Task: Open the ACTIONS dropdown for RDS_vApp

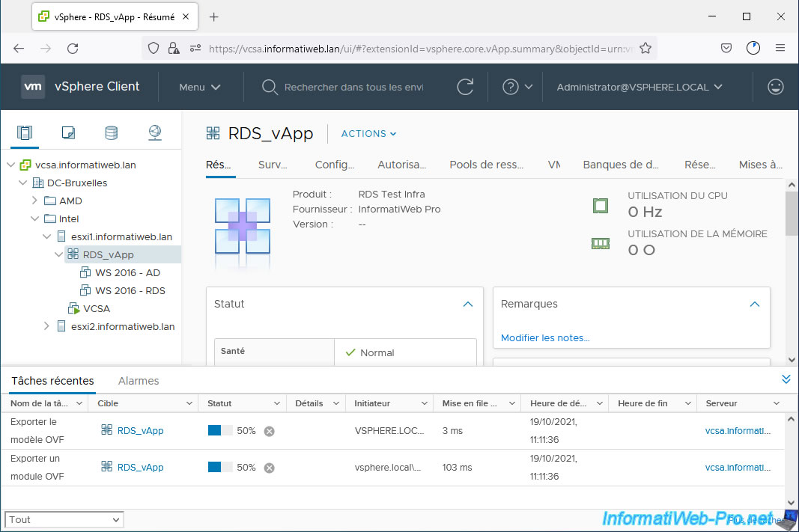Action: 368,133
